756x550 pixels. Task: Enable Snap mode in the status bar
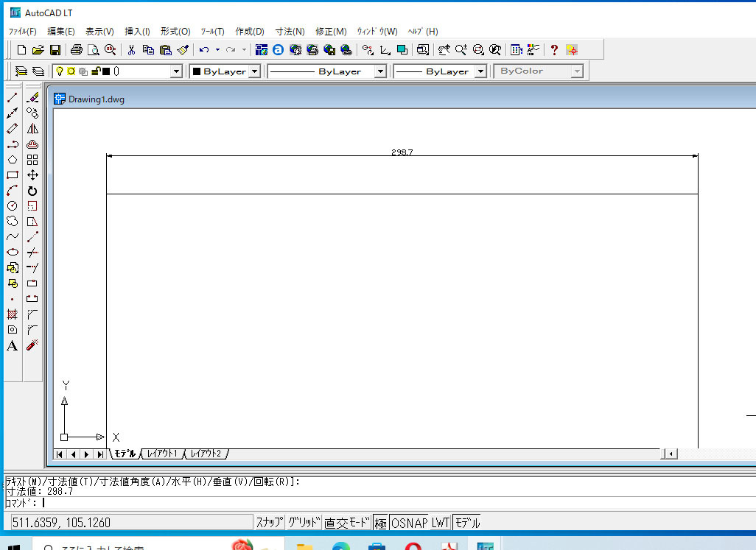[x=271, y=521]
